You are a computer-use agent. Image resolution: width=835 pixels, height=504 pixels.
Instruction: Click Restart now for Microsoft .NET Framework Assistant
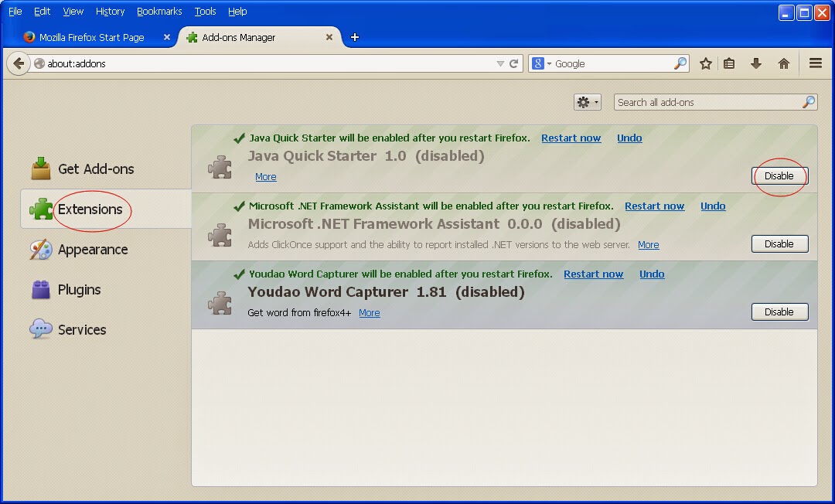pos(655,206)
